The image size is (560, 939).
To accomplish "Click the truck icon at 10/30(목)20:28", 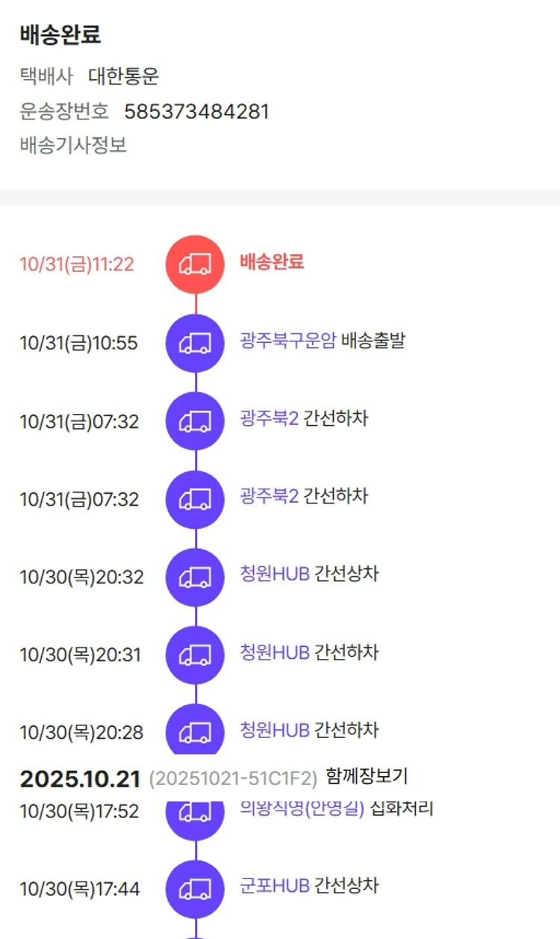I will [x=195, y=730].
